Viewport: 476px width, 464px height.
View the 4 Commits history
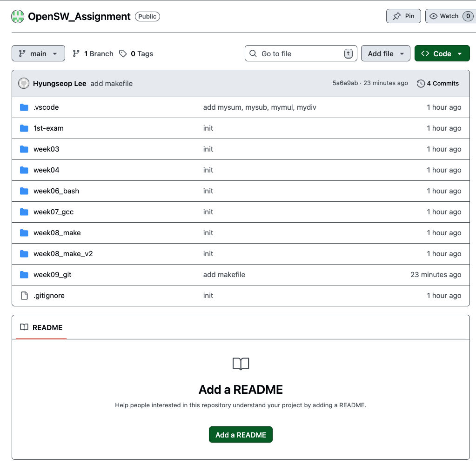(x=438, y=83)
